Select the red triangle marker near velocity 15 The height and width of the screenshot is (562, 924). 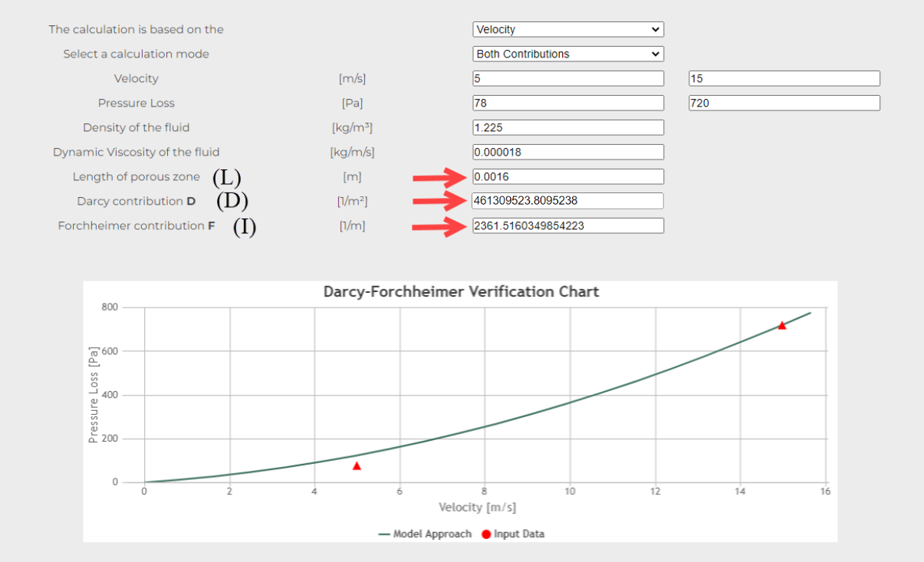click(784, 325)
